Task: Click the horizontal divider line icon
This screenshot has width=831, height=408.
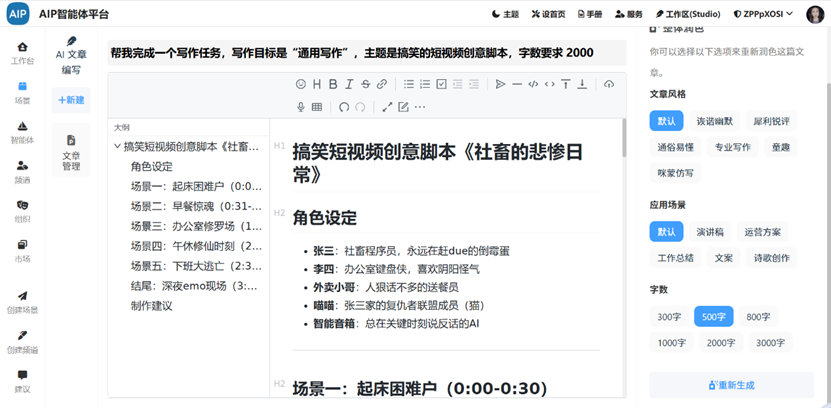Action: [x=517, y=84]
